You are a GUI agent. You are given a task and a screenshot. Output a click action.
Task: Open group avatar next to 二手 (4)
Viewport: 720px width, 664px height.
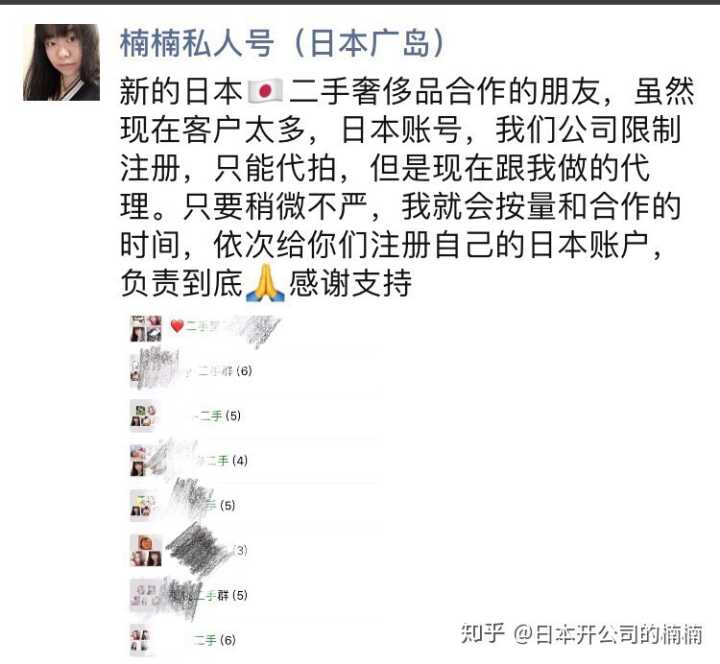[143, 460]
